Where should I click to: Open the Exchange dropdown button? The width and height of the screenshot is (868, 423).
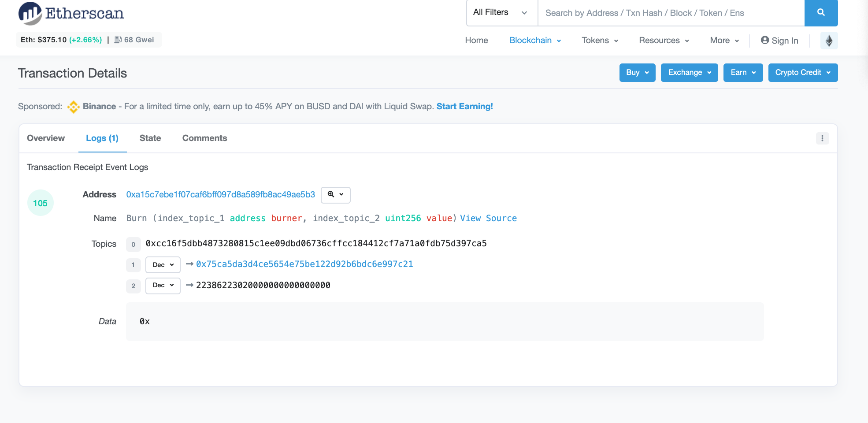point(689,73)
